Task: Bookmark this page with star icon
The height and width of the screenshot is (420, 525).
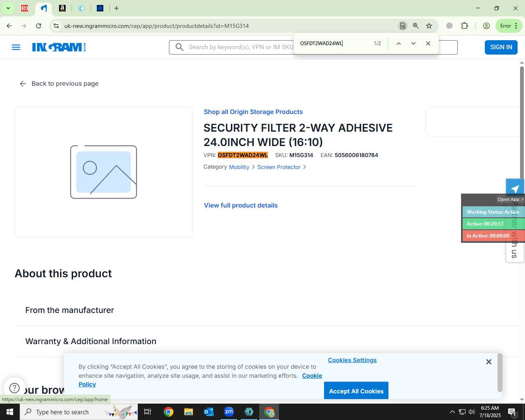Action: pos(429,26)
